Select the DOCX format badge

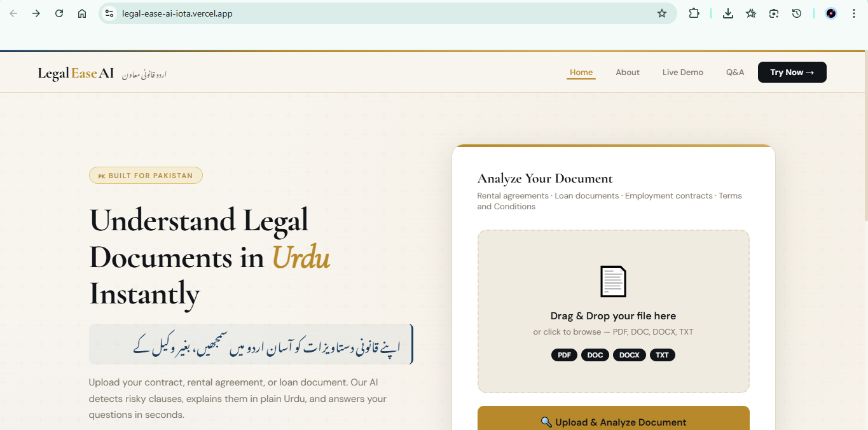pyautogui.click(x=629, y=355)
